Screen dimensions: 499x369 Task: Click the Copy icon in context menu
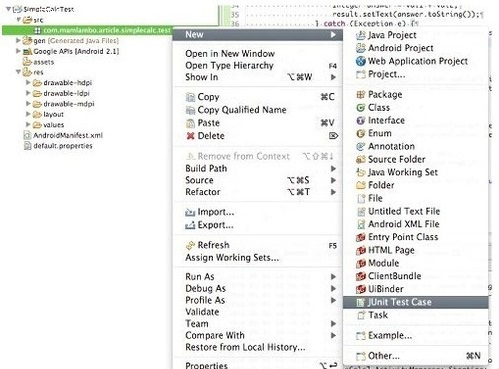190,97
